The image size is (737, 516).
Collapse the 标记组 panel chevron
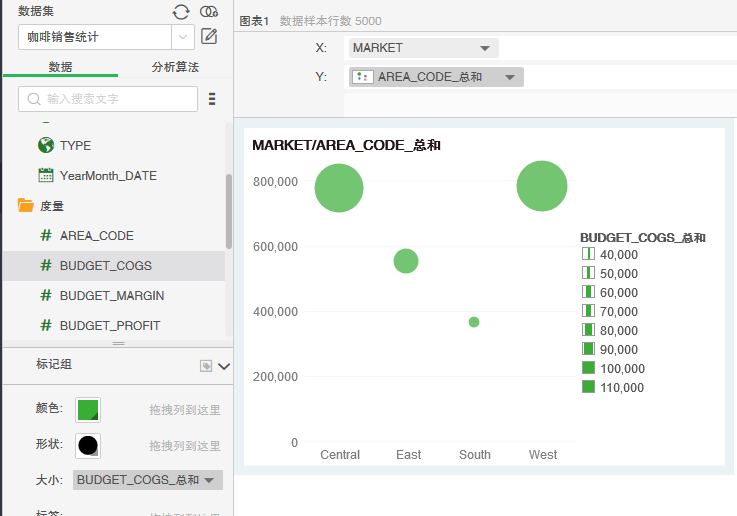point(224,366)
